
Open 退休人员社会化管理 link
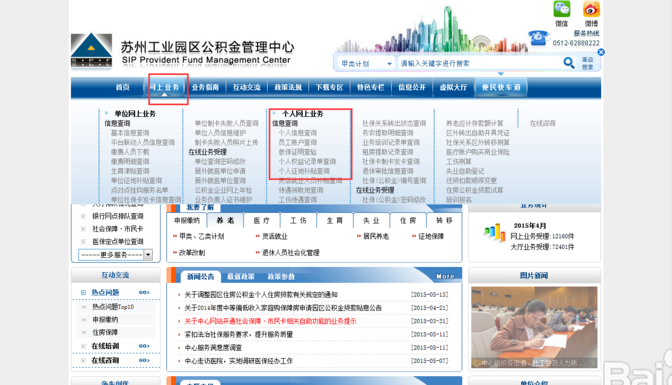(291, 253)
